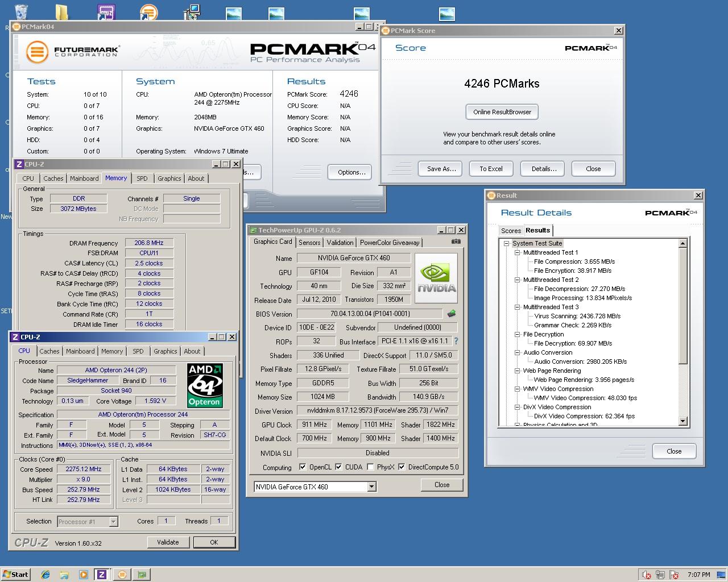Open the Validation tab in GPU-Z
This screenshot has width=728, height=582.
pos(340,243)
